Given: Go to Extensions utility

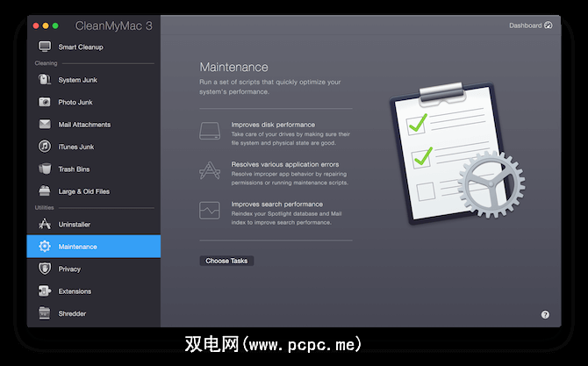Looking at the screenshot, I should pos(94,291).
